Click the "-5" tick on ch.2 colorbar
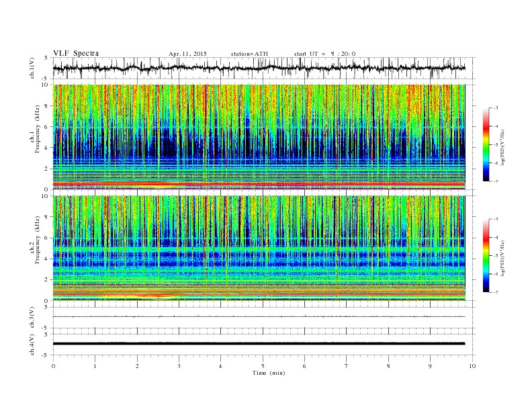532x411 pixels. tap(496, 255)
